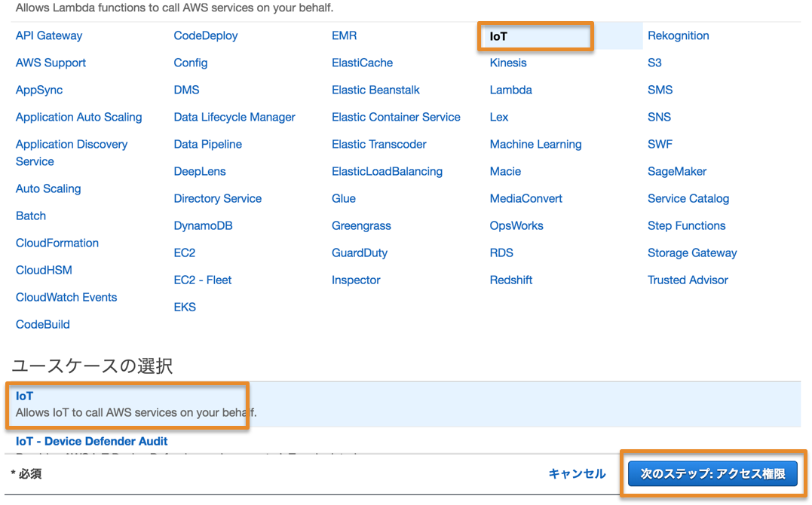Select CodeDeploy service

point(206,35)
